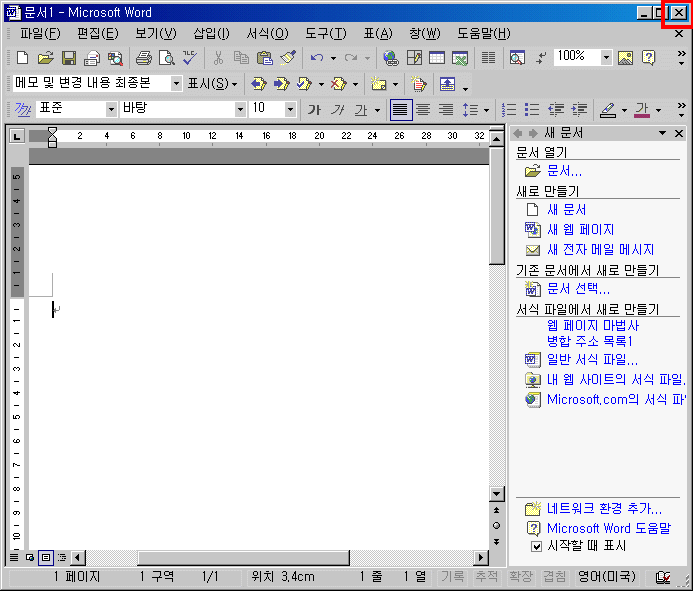Open the 표시(S) dropdown
Image resolution: width=693 pixels, height=591 pixels.
213,84
